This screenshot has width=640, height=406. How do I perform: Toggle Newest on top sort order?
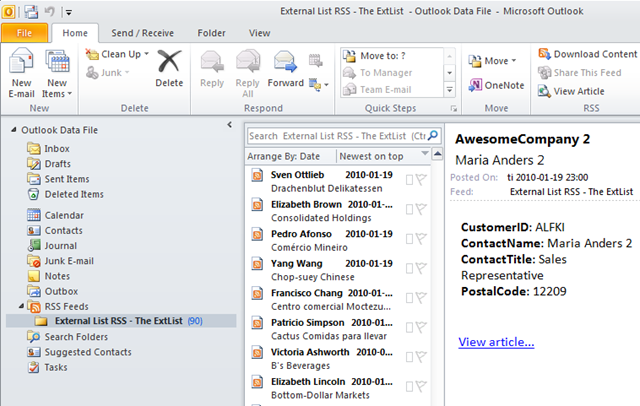[x=371, y=156]
